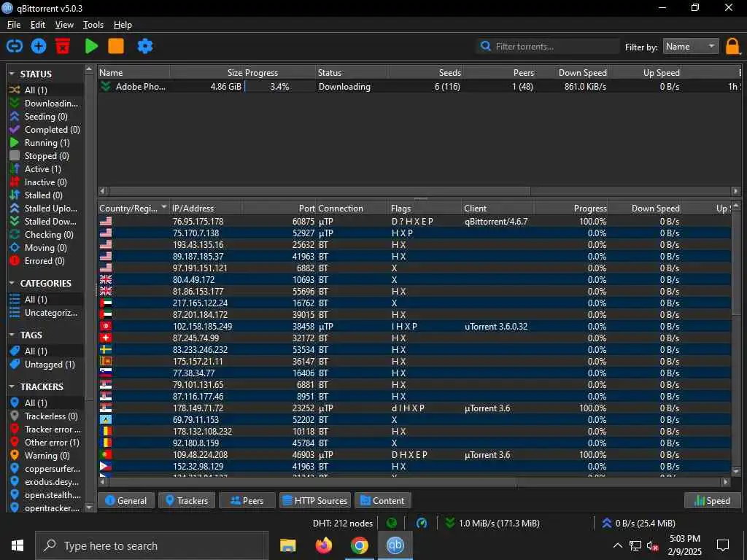The width and height of the screenshot is (747, 560).
Task: Toggle alternative speed limits speedometer icon
Action: 422,523
